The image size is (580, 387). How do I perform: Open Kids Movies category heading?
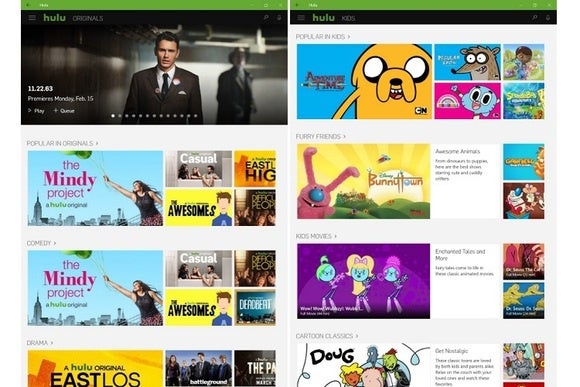pyautogui.click(x=316, y=236)
